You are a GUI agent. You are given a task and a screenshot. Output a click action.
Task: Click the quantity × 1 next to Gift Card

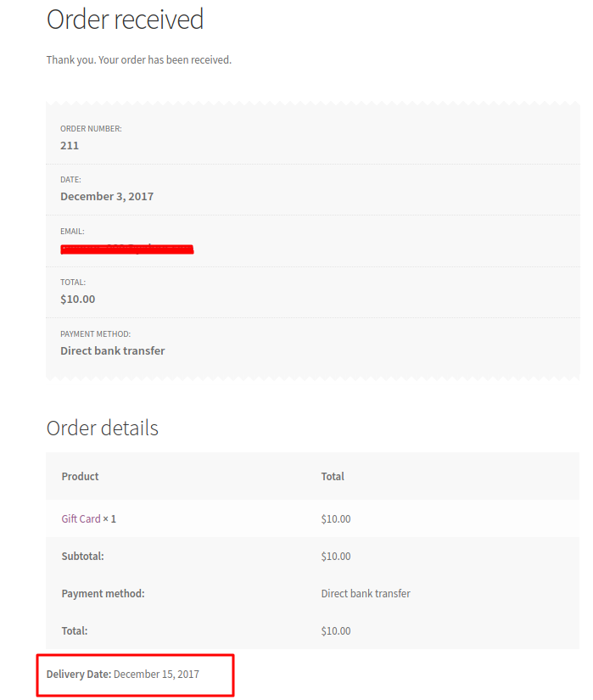pyautogui.click(x=109, y=518)
